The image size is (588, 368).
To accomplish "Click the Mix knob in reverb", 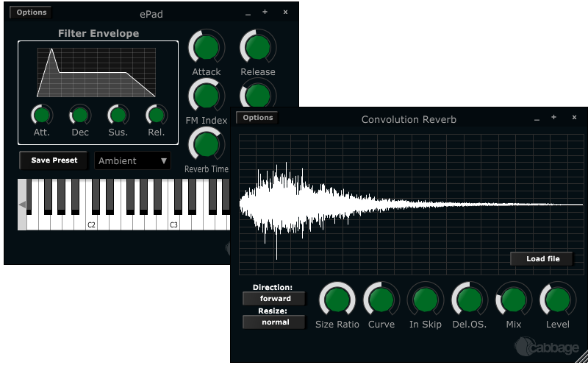I will click(x=514, y=300).
